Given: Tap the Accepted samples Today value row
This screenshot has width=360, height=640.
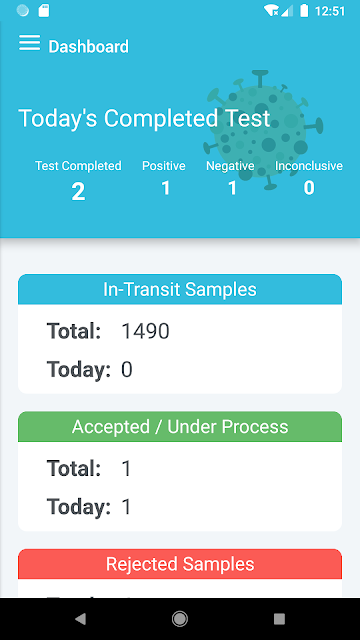Looking at the screenshot, I should point(90,507).
